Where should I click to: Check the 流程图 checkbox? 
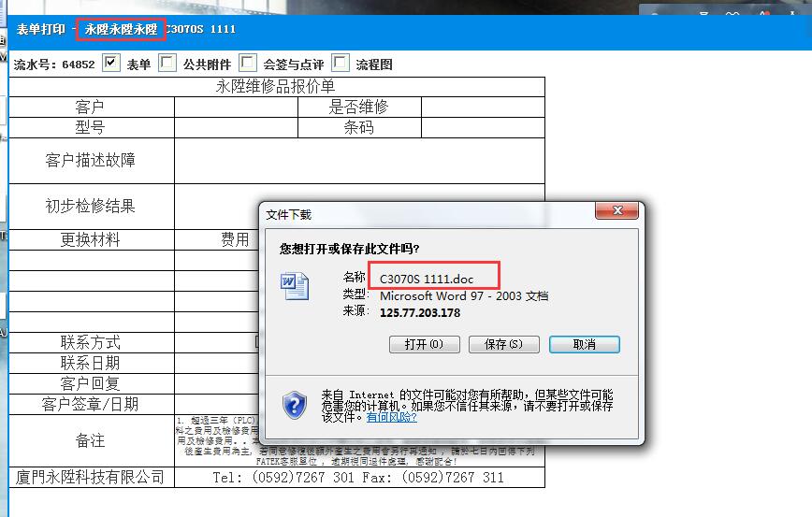point(341,63)
